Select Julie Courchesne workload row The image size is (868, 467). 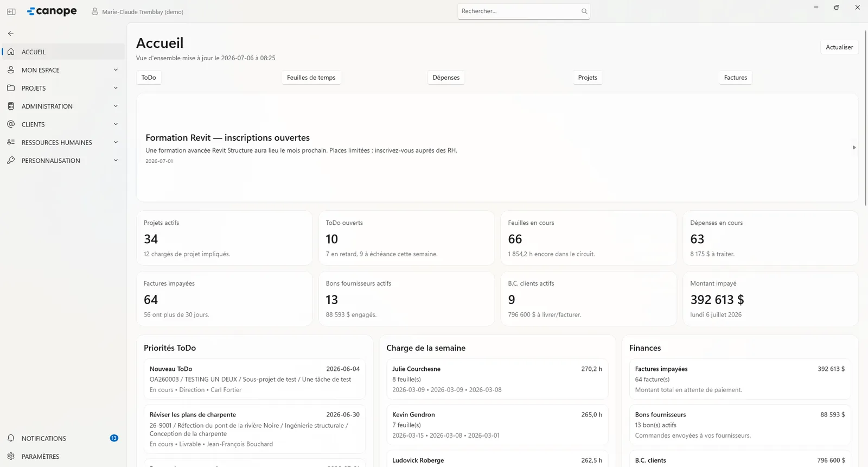pyautogui.click(x=497, y=379)
